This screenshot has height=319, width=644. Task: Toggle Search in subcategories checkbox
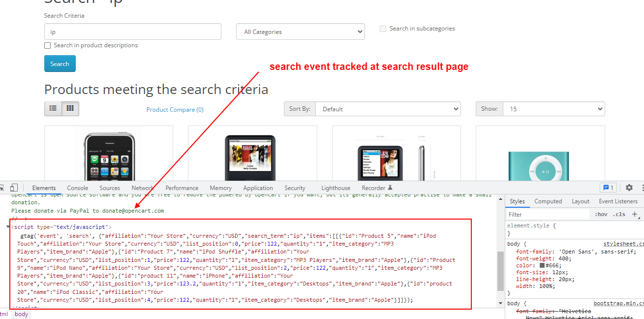[383, 29]
